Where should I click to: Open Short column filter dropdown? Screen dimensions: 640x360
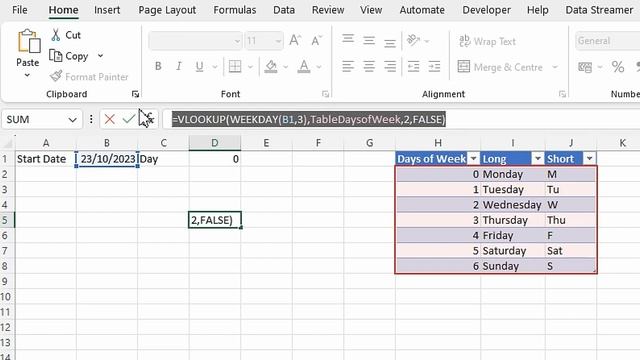coord(589,158)
